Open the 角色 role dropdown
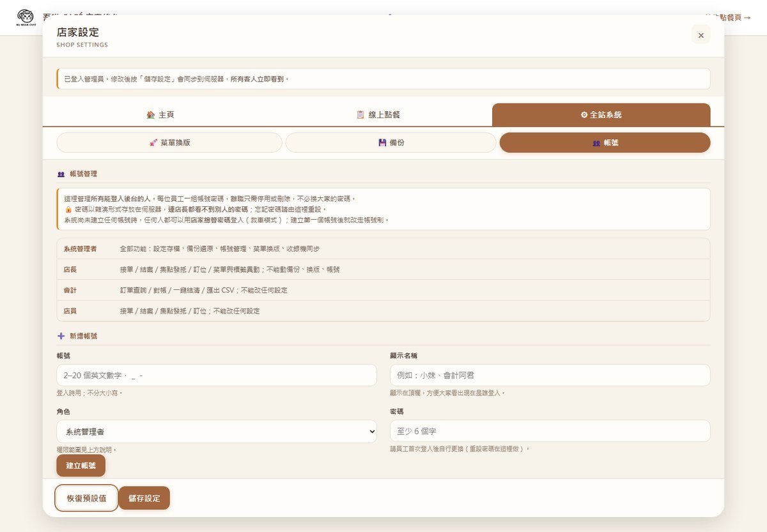 click(x=217, y=432)
